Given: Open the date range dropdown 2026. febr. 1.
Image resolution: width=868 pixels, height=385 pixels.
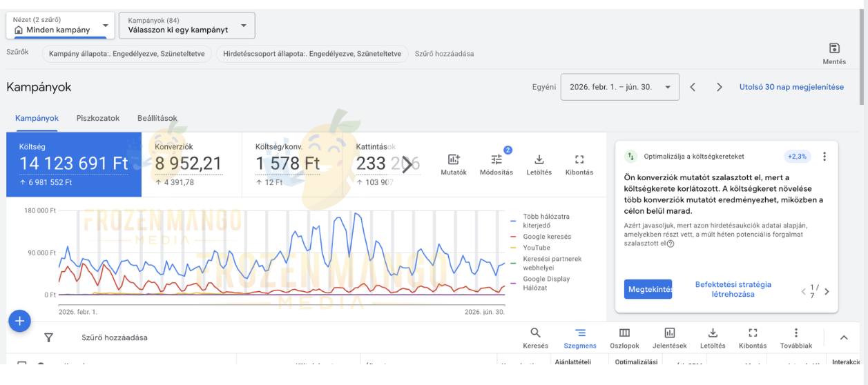Looking at the screenshot, I should [x=620, y=87].
